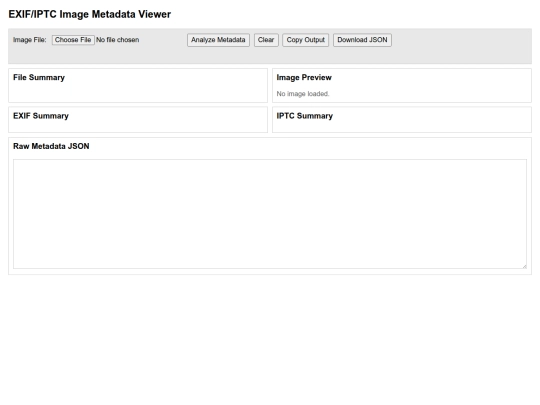Click the 'No image loaded.' message
This screenshot has height=405, width=540.
click(x=303, y=94)
